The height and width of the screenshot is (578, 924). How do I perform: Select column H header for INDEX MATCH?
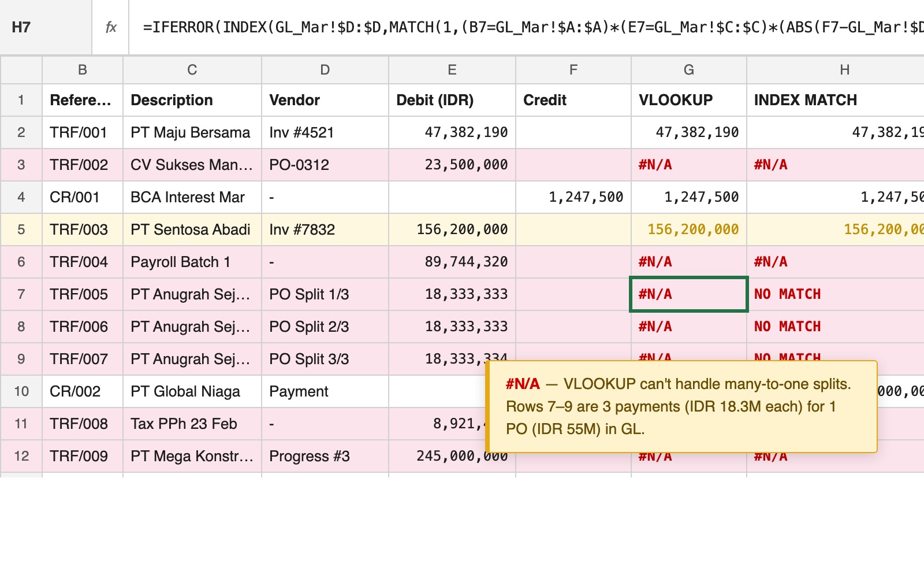844,69
